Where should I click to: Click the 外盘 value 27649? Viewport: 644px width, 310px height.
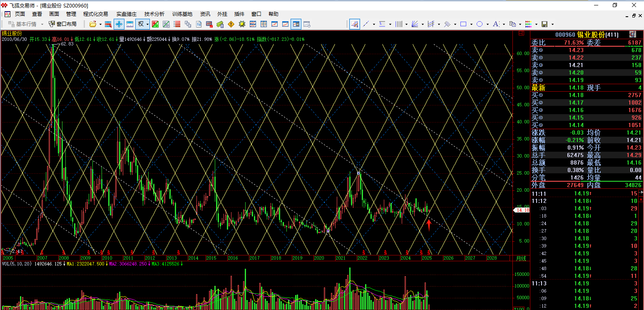pyautogui.click(x=576, y=185)
